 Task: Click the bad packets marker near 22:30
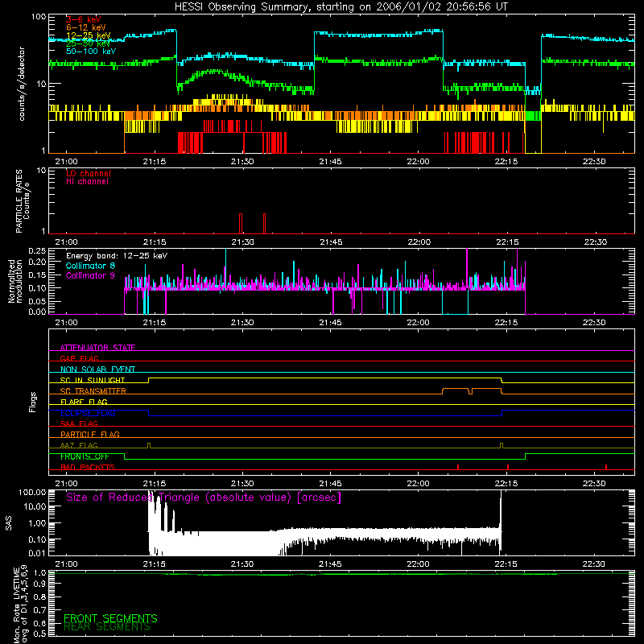click(606, 467)
